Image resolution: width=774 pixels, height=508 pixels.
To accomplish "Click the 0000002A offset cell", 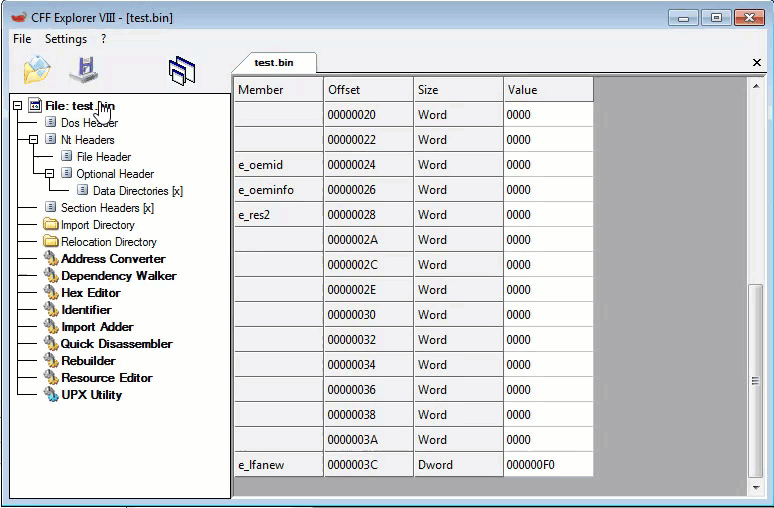I will [368, 239].
